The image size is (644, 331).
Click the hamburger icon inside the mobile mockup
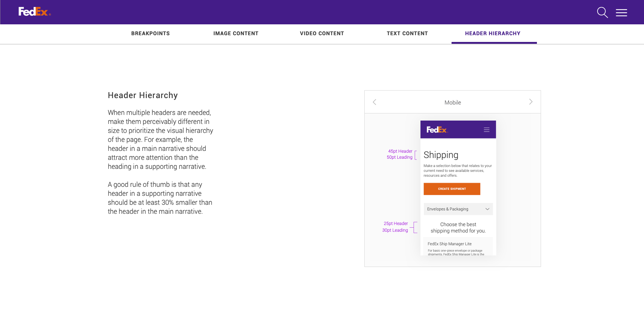486,130
